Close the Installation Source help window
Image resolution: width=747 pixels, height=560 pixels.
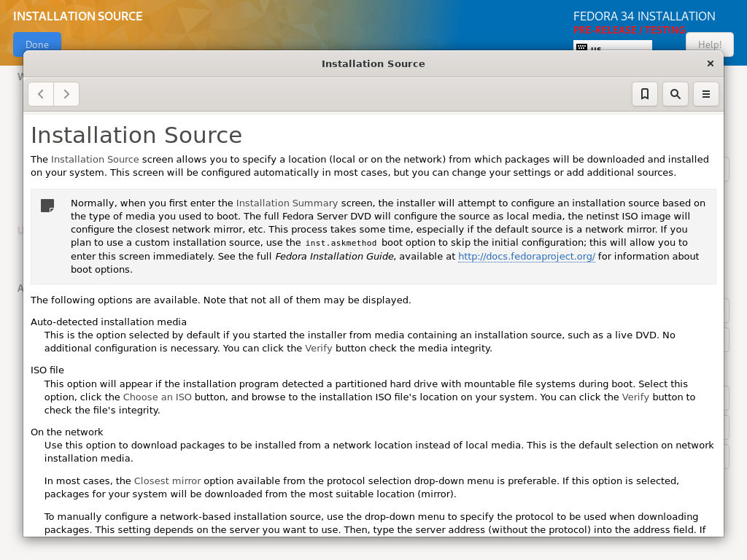coord(711,63)
